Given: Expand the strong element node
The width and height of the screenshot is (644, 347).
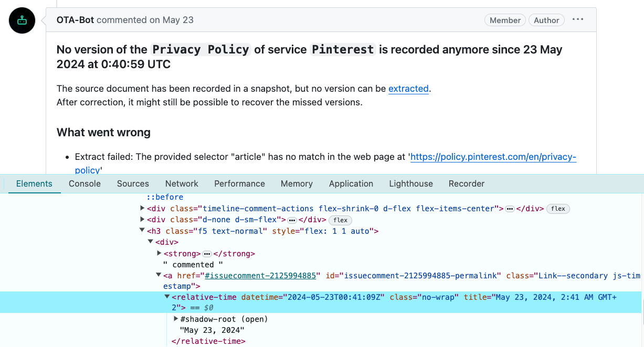Looking at the screenshot, I should click(160, 254).
